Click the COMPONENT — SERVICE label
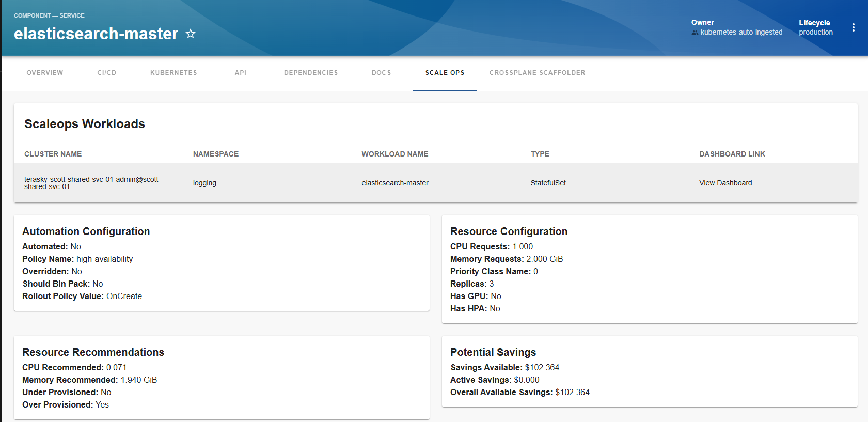Image resolution: width=868 pixels, height=422 pixels. 49,15
